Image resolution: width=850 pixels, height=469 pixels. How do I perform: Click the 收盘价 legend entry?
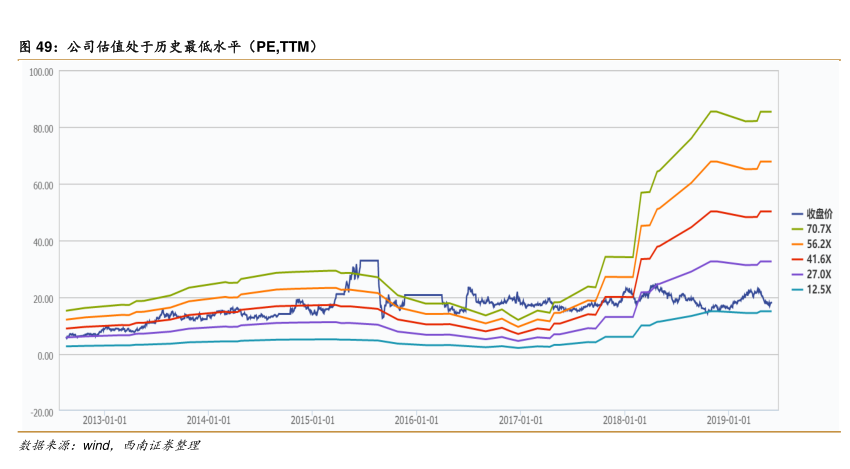[818, 214]
